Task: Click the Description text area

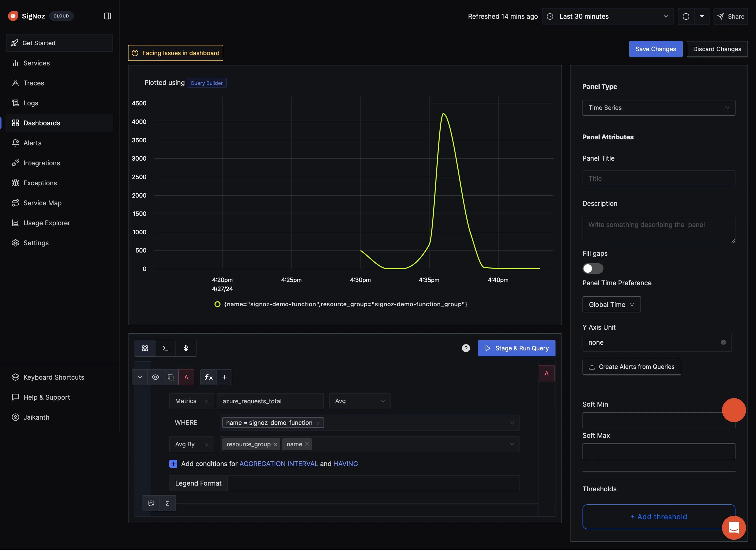Action: tap(659, 230)
